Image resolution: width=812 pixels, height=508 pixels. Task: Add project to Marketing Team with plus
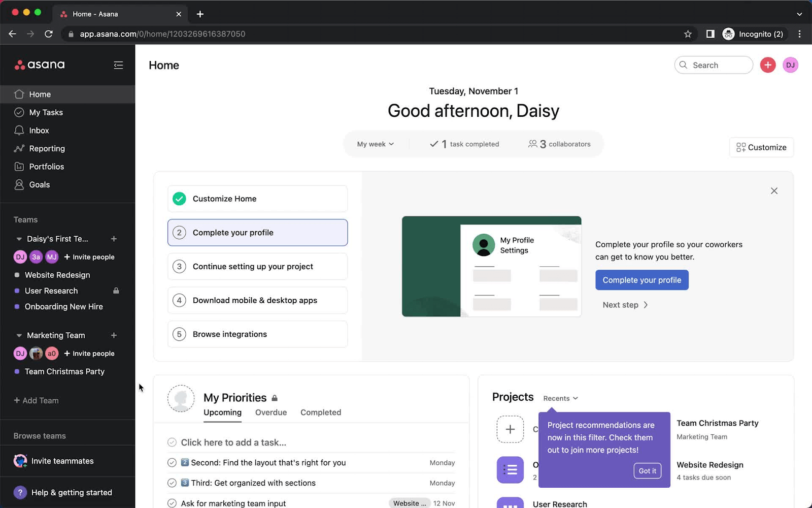pyautogui.click(x=114, y=335)
